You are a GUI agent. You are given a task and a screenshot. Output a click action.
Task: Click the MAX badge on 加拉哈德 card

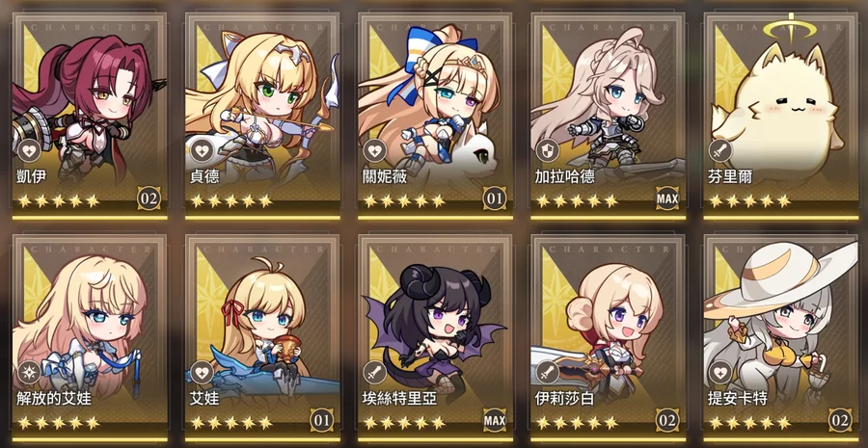pyautogui.click(x=667, y=198)
